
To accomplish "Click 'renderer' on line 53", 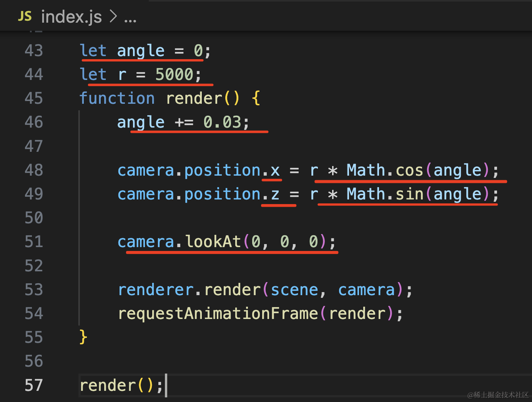I will pos(156,290).
